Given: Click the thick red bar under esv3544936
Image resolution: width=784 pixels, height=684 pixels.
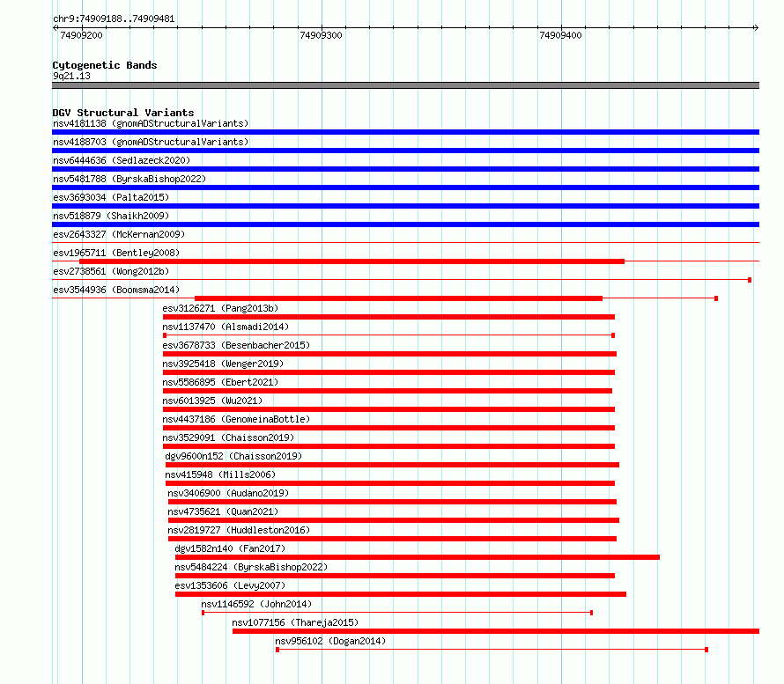Looking at the screenshot, I should point(398,298).
